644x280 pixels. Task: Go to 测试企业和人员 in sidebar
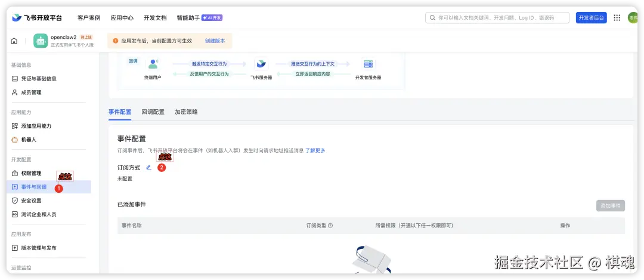[39, 214]
